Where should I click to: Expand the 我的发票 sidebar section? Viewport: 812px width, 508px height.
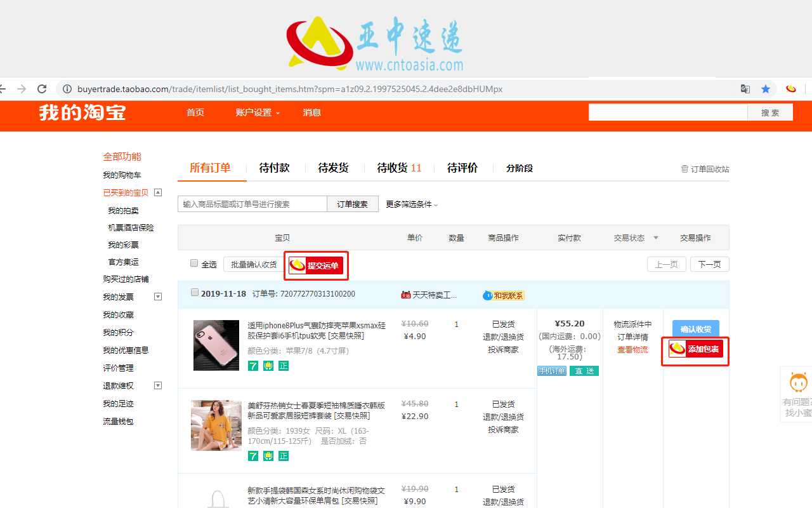159,297
